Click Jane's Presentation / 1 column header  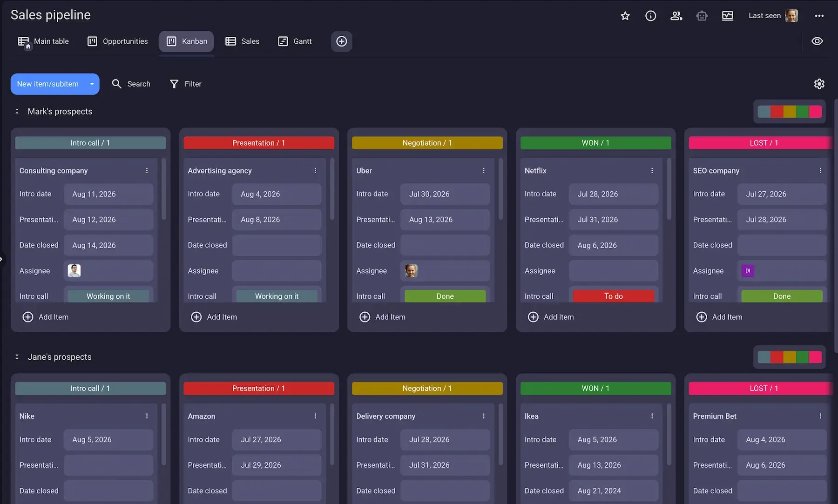[259, 388]
